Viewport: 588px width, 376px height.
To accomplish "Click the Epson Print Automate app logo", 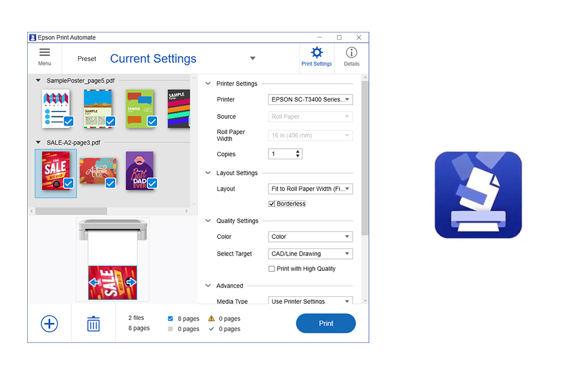I will point(478,195).
